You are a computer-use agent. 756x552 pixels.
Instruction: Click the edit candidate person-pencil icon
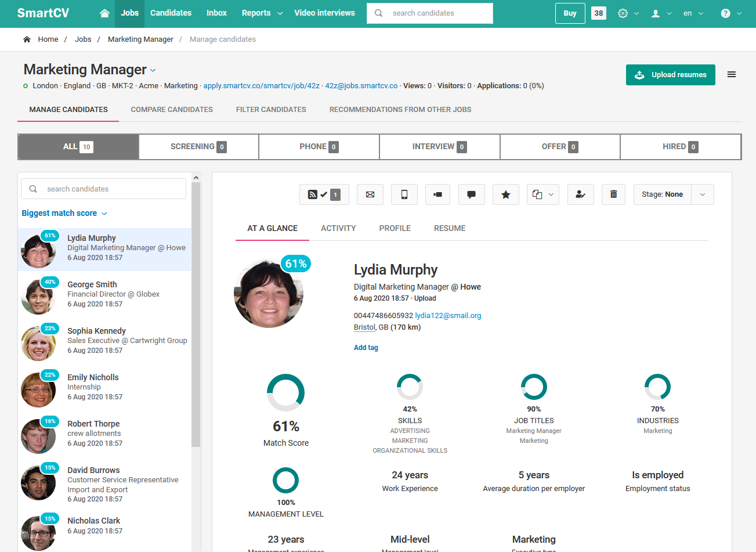coord(580,194)
